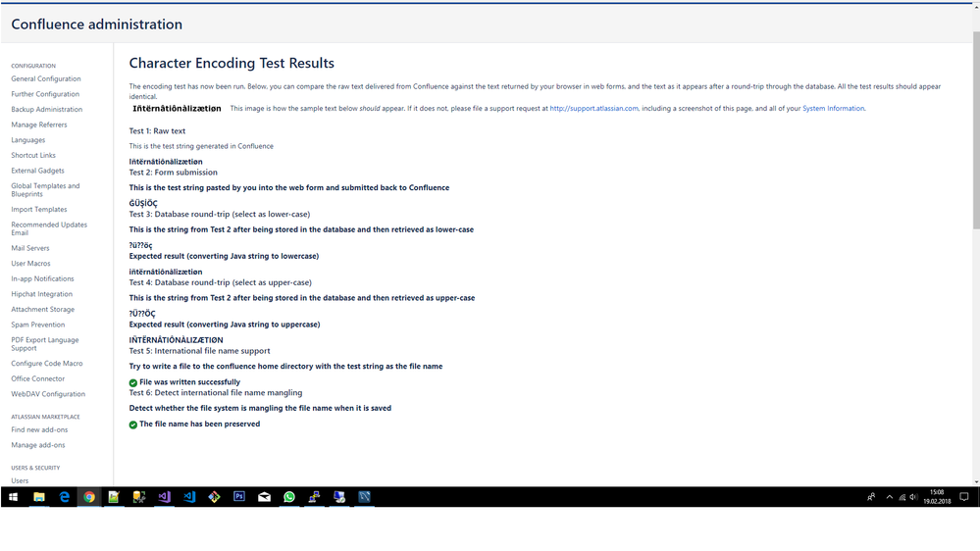Open the System Information link
The width and height of the screenshot is (980, 551).
click(833, 109)
